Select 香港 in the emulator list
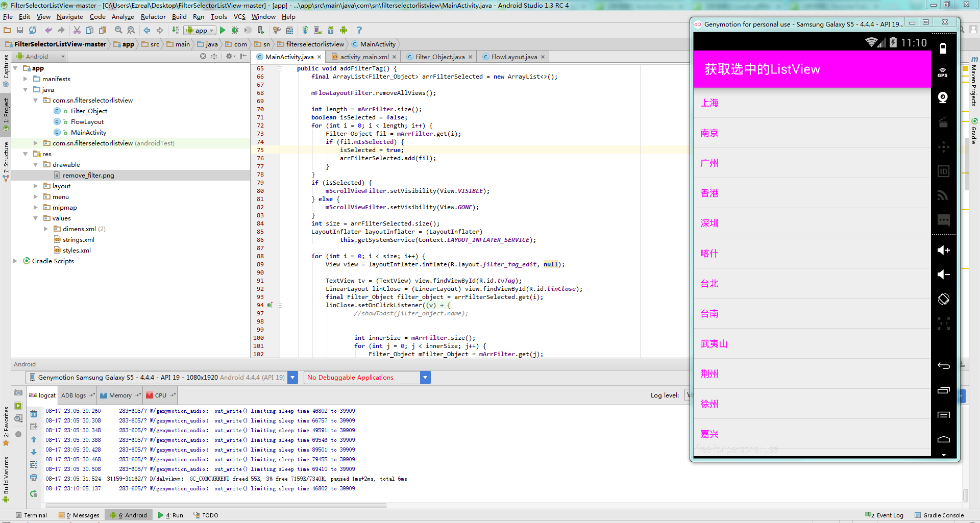Screen dimensions: 980x523 [x=812, y=193]
